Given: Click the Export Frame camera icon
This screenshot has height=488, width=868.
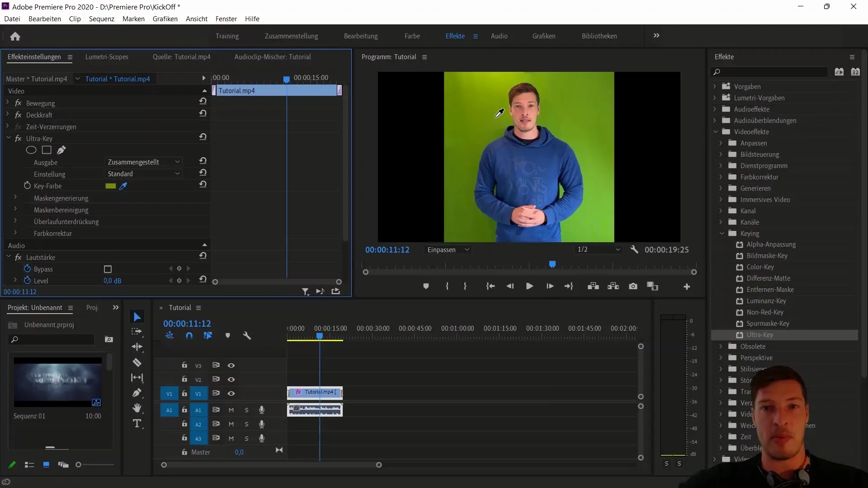Looking at the screenshot, I should (x=633, y=286).
